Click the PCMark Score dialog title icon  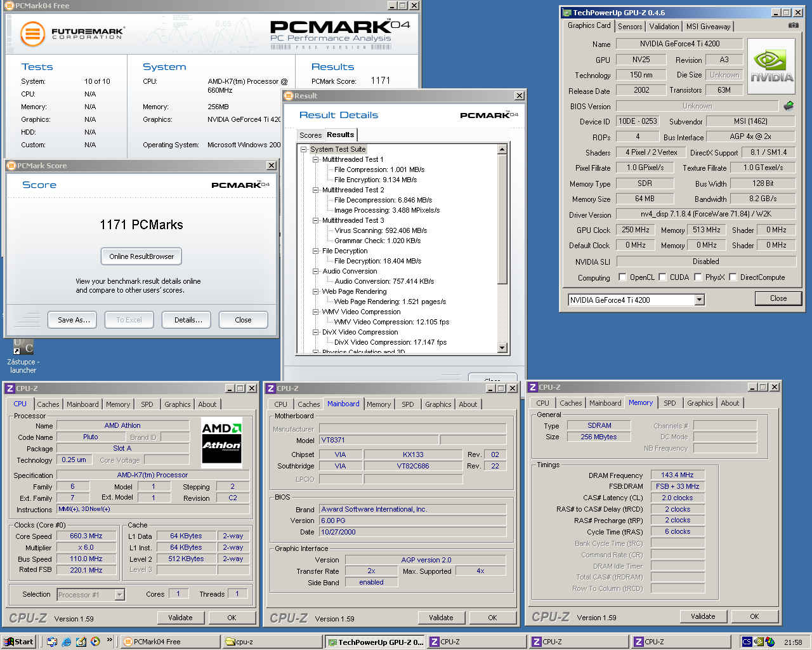(x=11, y=166)
